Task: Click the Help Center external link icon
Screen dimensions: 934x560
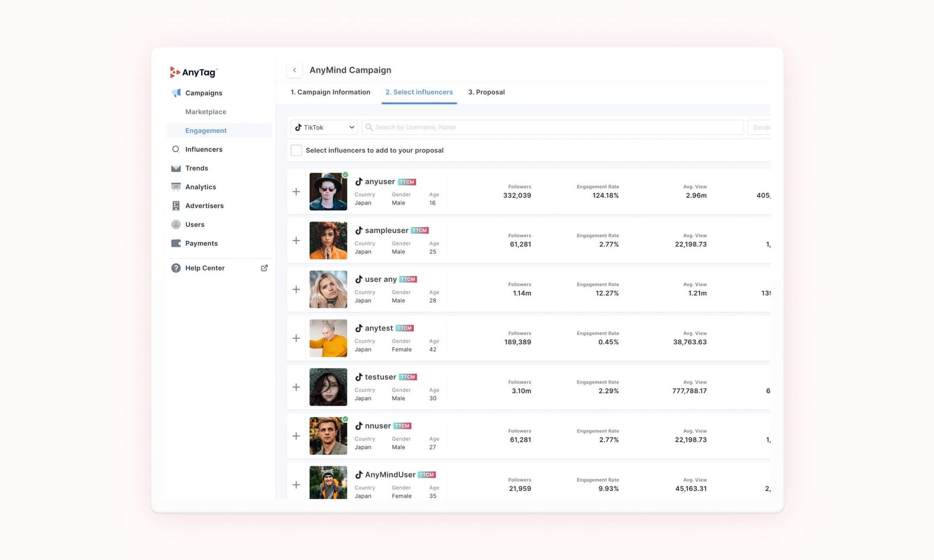Action: [x=264, y=268]
